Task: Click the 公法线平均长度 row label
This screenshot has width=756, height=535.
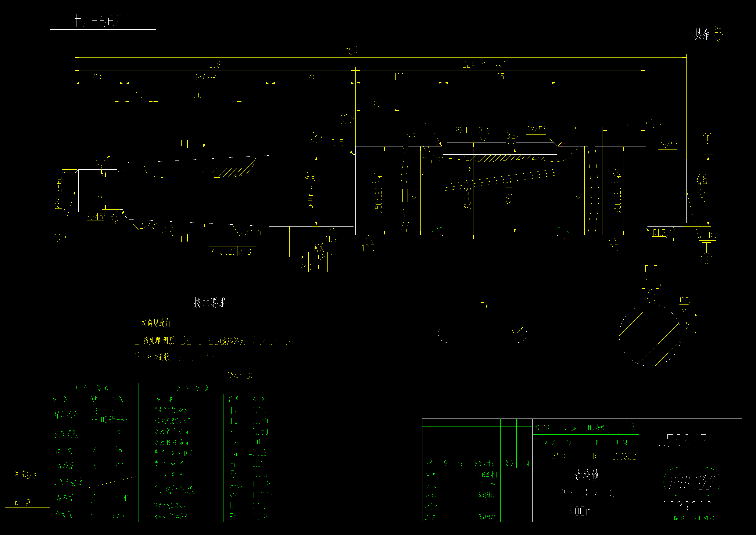Action: [x=174, y=489]
